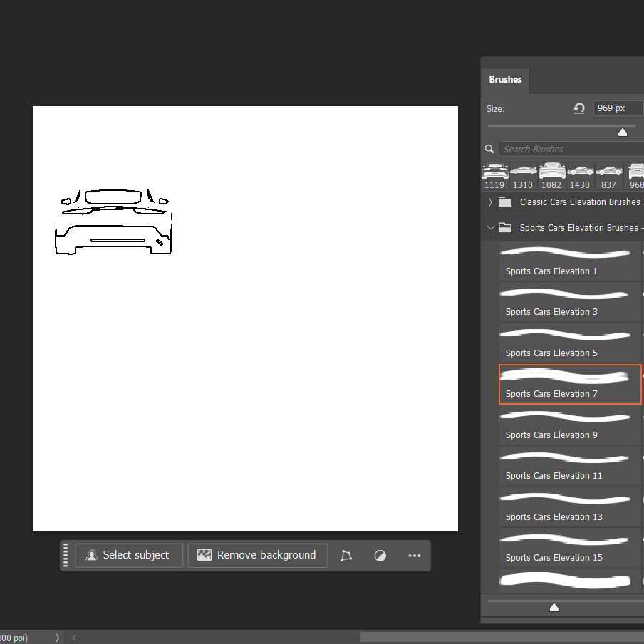Select the Sports Cars Elevation 3 brush

click(x=570, y=302)
